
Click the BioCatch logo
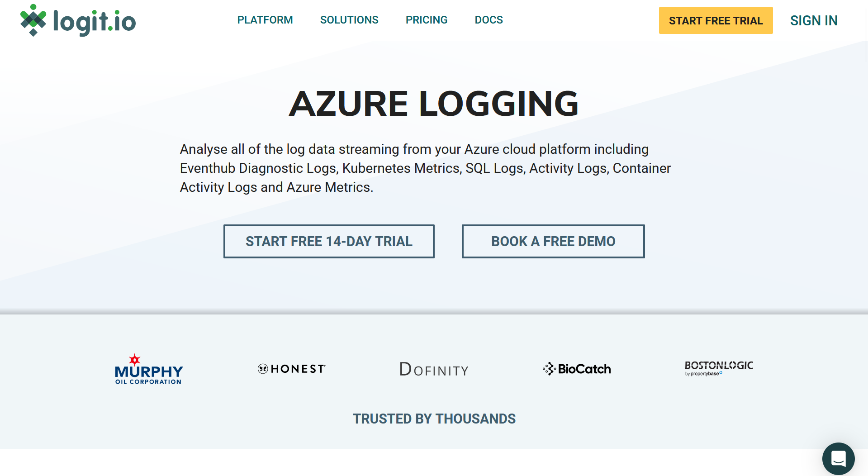click(577, 369)
